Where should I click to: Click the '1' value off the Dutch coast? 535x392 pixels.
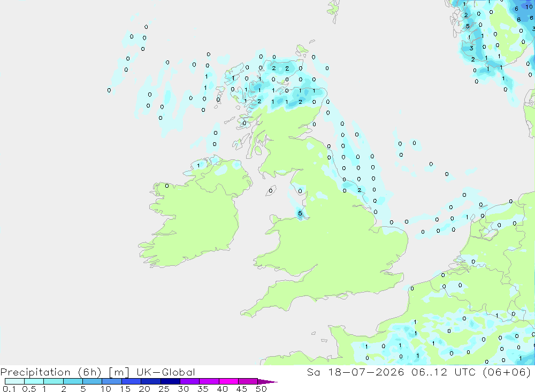pos(467,217)
